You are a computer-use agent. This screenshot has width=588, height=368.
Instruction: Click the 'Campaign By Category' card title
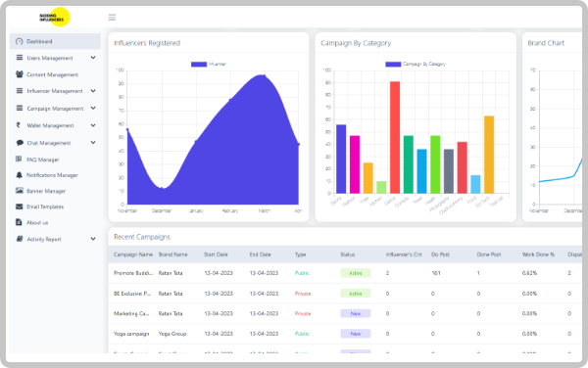356,43
